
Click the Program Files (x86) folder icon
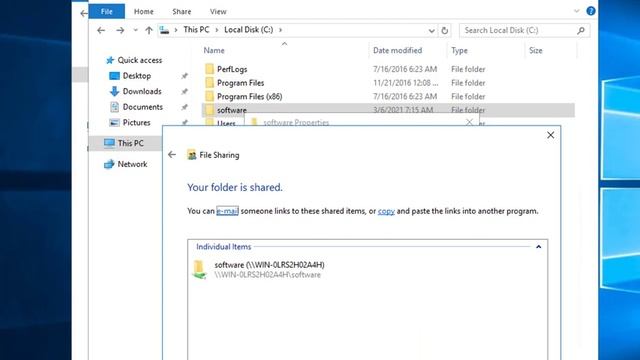tap(209, 97)
